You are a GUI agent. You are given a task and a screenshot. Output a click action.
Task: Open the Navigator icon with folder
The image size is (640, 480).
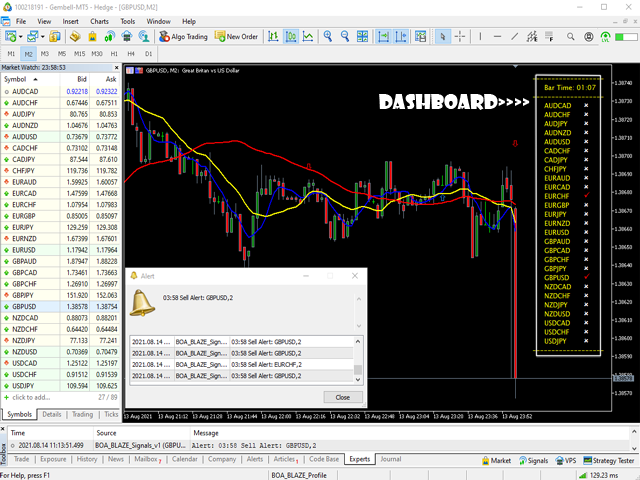point(75,37)
